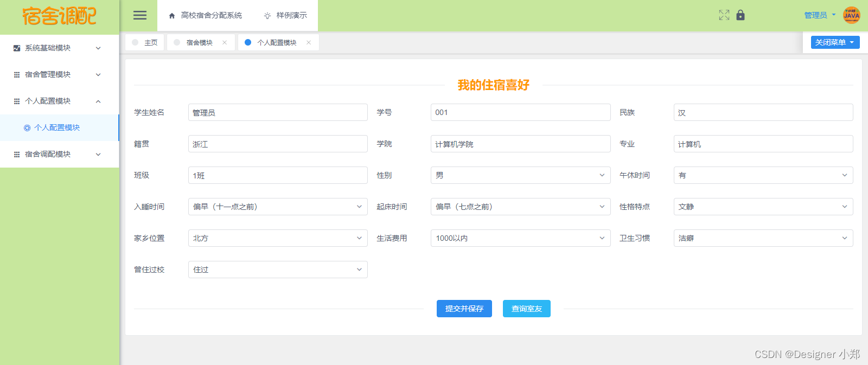Click the 籍贯 input field
Screen dimensions: 868x365
278,144
